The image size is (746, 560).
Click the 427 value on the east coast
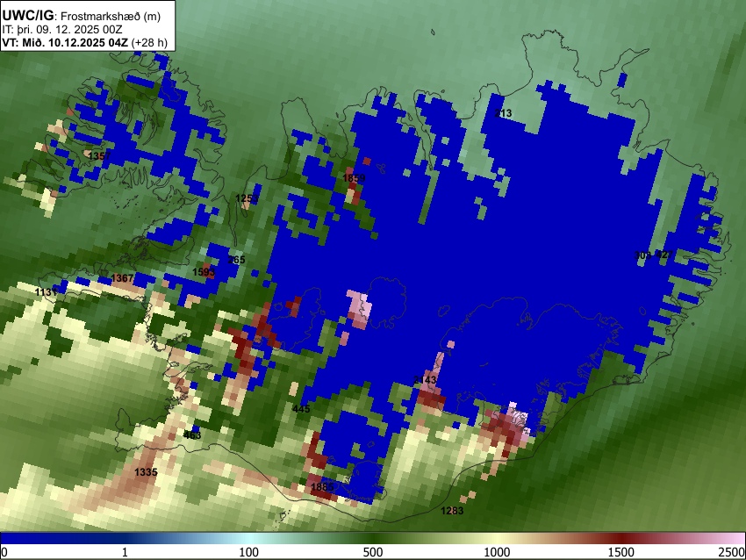[664, 255]
